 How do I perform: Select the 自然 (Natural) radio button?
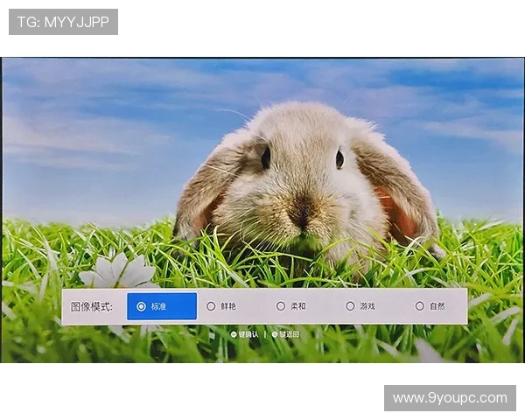[x=419, y=306]
